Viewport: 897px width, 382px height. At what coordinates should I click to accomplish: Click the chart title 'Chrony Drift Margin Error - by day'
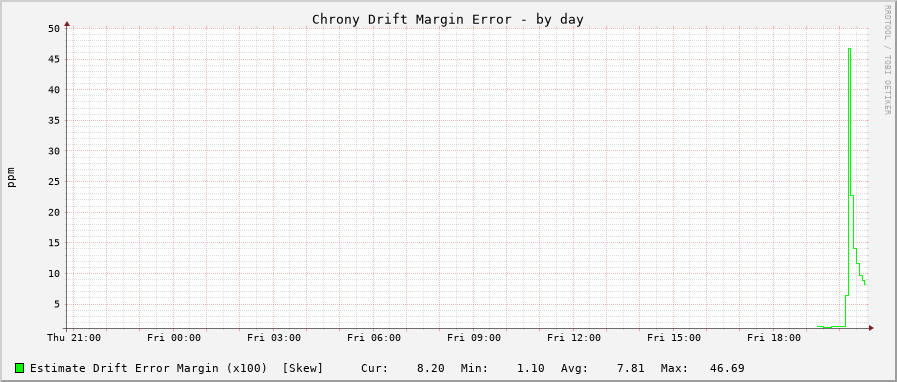pos(447,19)
